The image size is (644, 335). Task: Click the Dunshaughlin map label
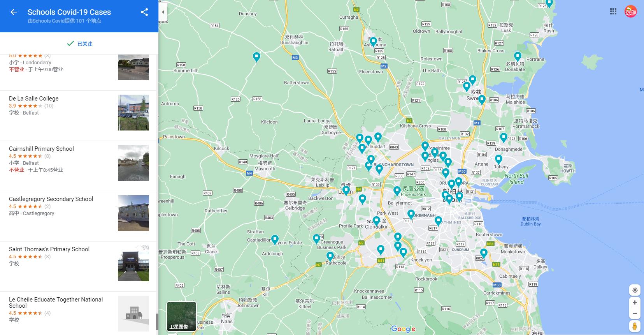(x=294, y=40)
